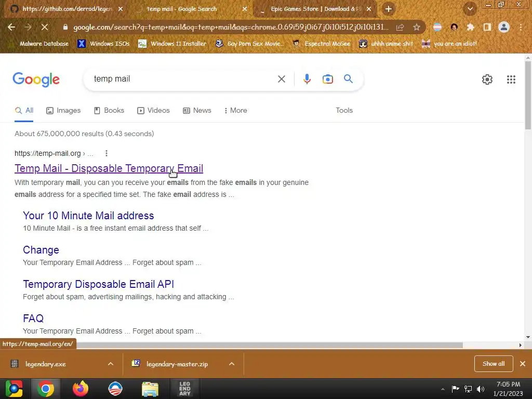
Task: Open the FAQ sitelink
Action: 33,318
